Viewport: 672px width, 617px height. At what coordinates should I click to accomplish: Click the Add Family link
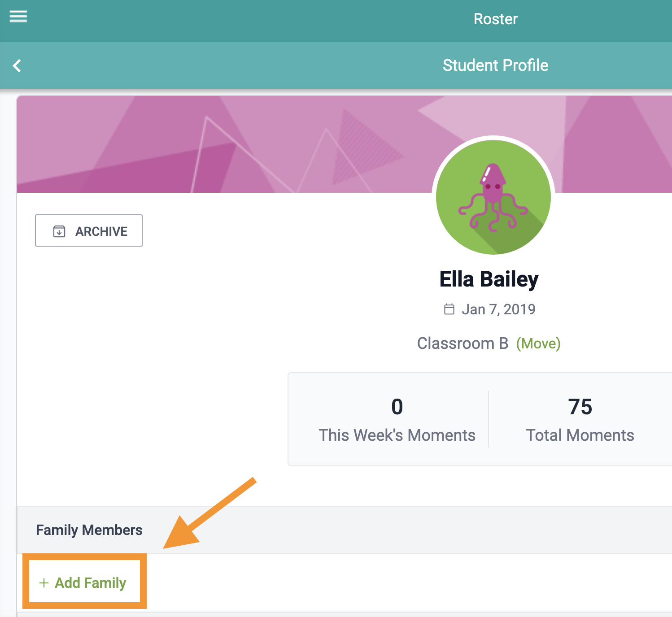(x=83, y=583)
